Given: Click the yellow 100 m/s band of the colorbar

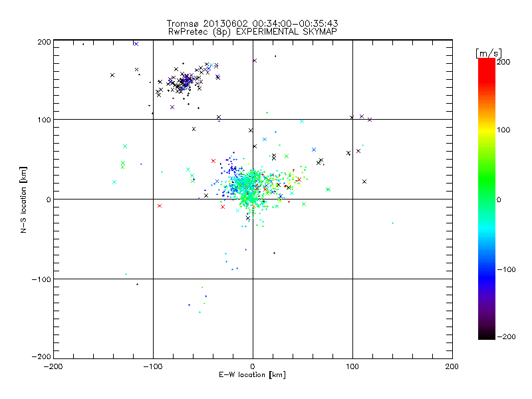Looking at the screenshot, I should click(x=487, y=130).
